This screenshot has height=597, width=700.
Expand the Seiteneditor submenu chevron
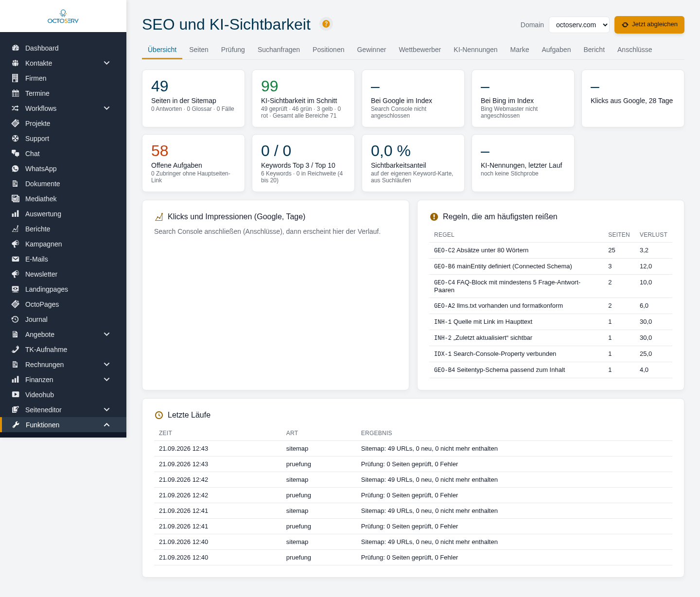point(107,410)
